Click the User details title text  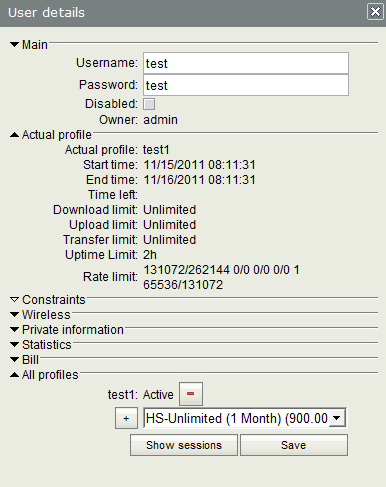tap(46, 13)
